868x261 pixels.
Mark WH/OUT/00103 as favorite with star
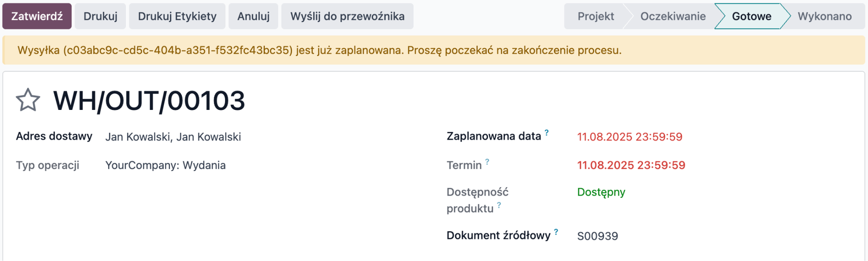[28, 100]
